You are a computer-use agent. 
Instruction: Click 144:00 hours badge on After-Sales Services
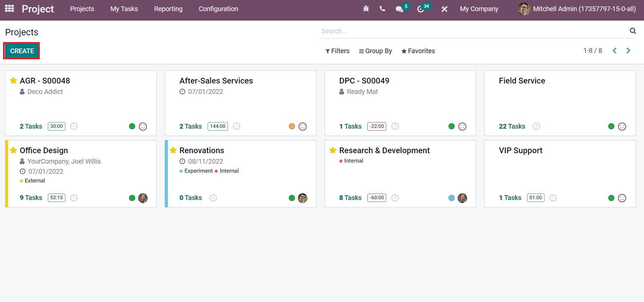pyautogui.click(x=218, y=126)
